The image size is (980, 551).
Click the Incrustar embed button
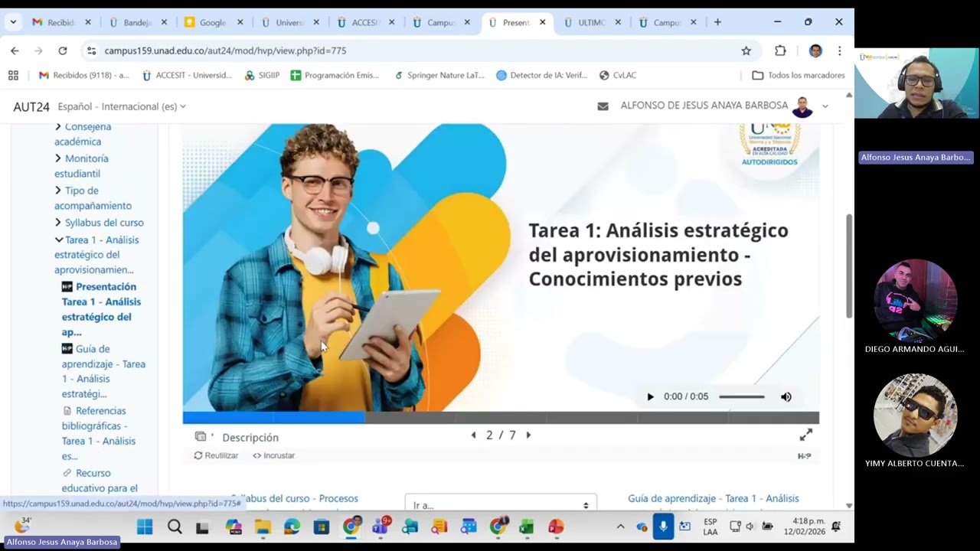click(273, 455)
